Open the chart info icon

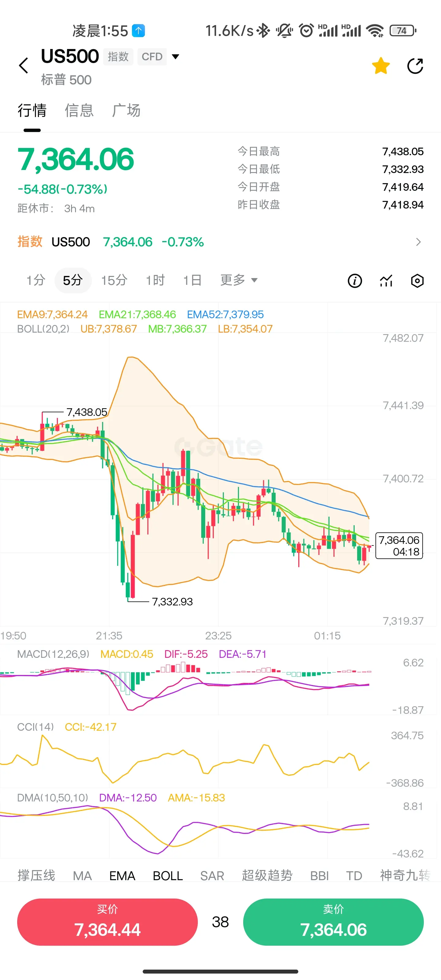click(x=355, y=281)
